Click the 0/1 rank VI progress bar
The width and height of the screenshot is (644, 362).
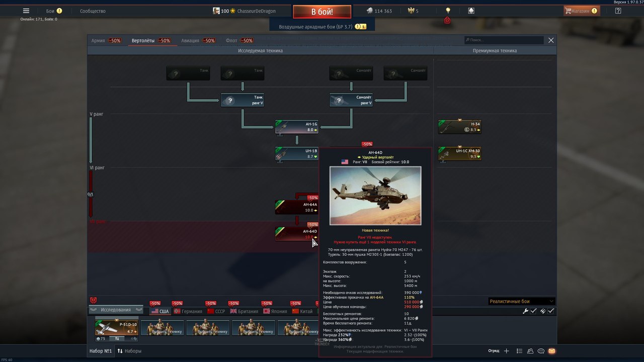coord(91,194)
